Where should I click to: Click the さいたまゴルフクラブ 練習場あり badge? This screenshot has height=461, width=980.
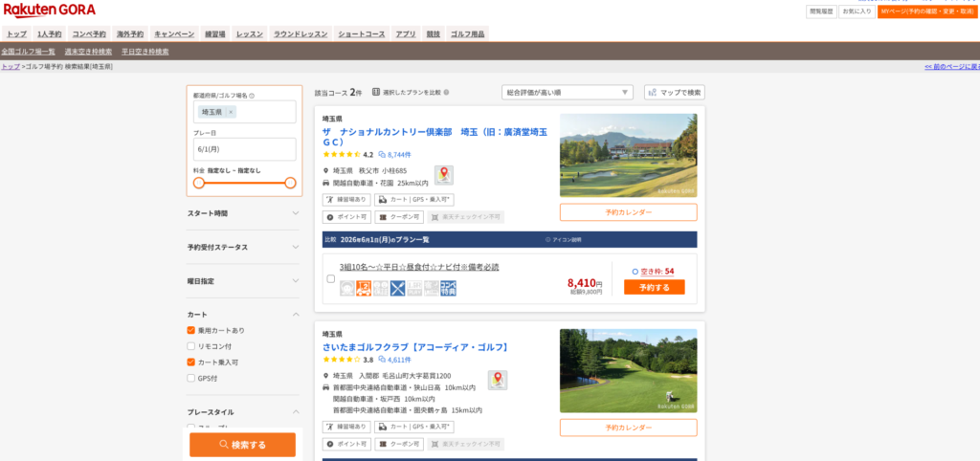coord(346,427)
